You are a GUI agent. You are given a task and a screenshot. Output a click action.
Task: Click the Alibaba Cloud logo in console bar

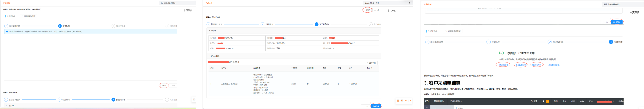tap(427, 101)
